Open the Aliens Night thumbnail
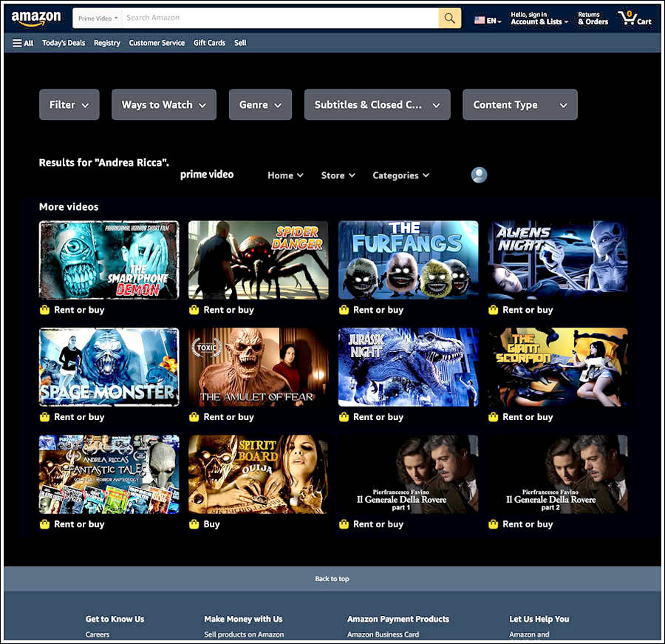Image resolution: width=665 pixels, height=644 pixels. click(x=558, y=260)
